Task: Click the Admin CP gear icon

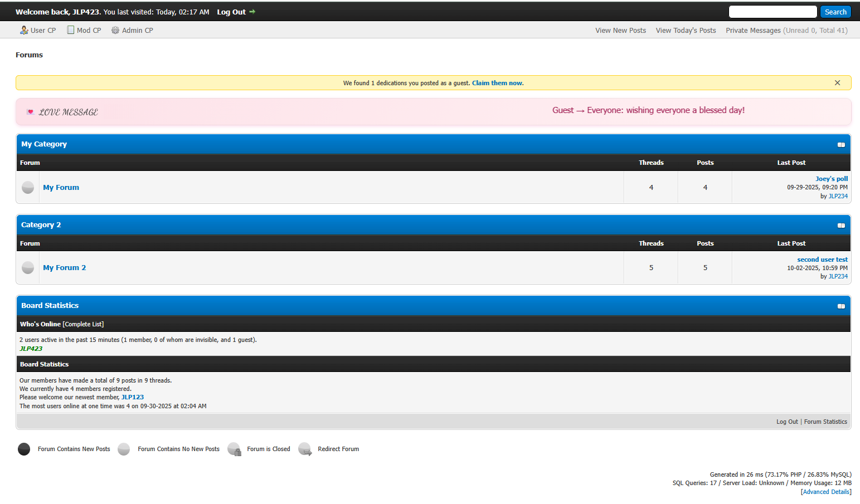Action: 115,30
